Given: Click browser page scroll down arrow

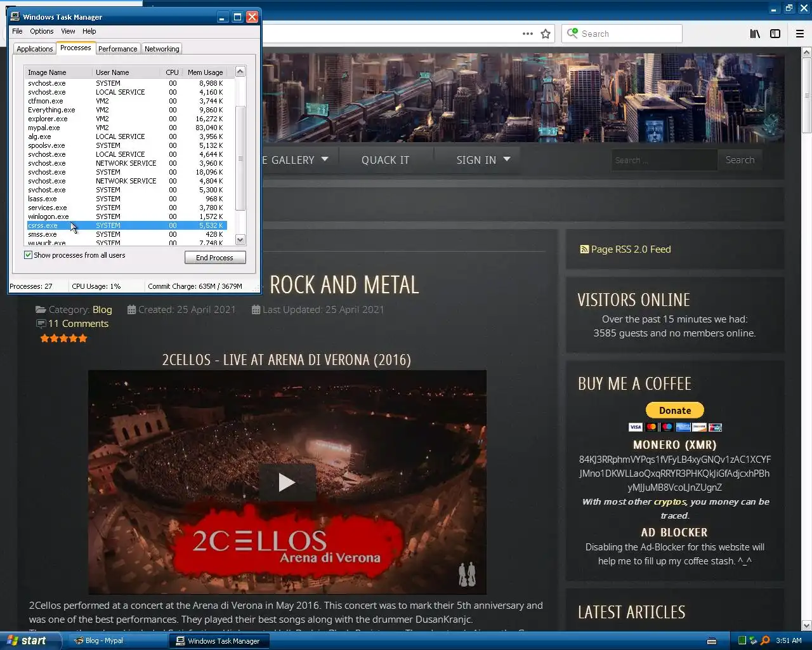Looking at the screenshot, I should (806, 625).
